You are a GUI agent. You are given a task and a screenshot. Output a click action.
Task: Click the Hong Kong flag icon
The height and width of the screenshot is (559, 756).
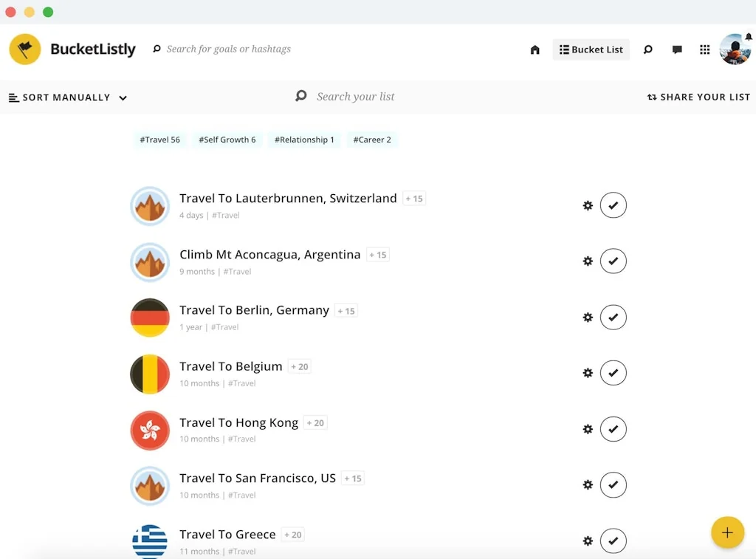tap(150, 430)
